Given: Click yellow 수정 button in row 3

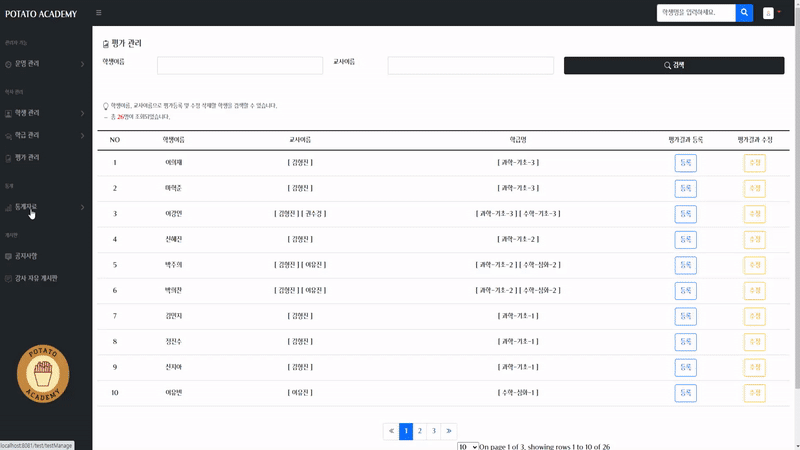Looking at the screenshot, I should (x=755, y=214).
